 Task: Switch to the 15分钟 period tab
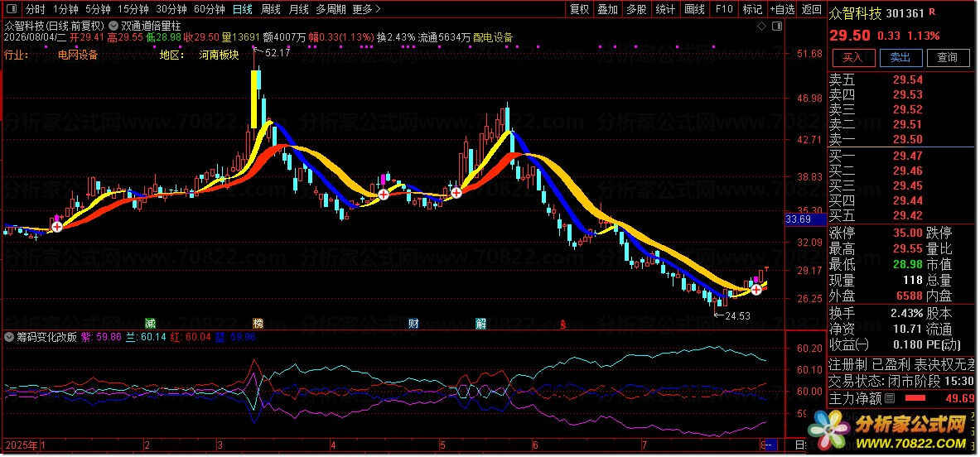[133, 9]
